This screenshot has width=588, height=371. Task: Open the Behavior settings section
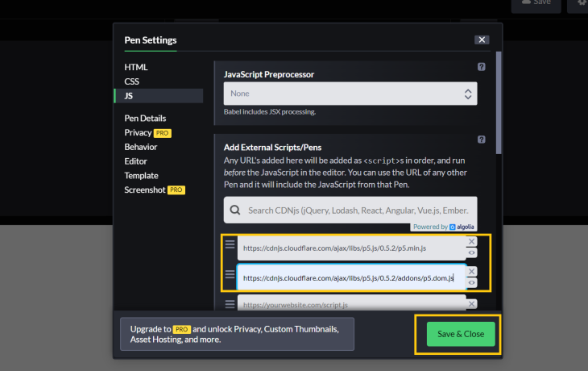(141, 147)
